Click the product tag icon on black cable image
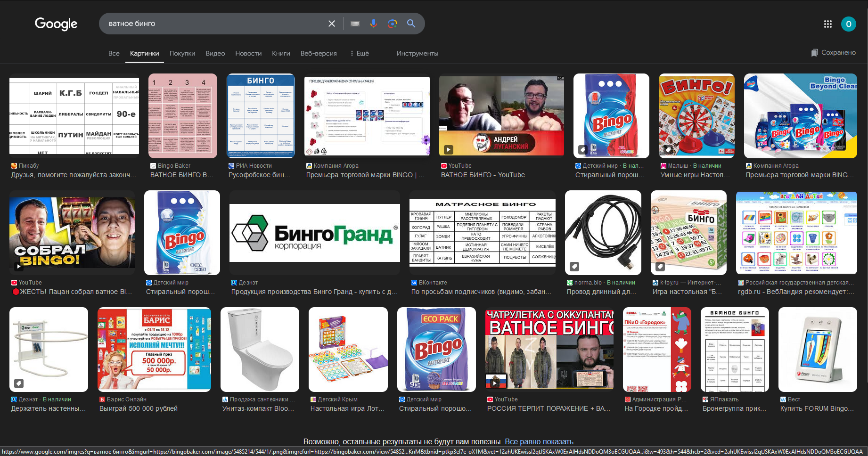Image resolution: width=868 pixels, height=456 pixels. (x=574, y=267)
